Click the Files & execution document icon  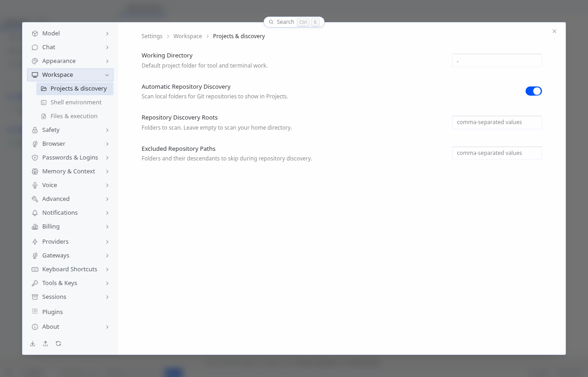[x=44, y=116]
